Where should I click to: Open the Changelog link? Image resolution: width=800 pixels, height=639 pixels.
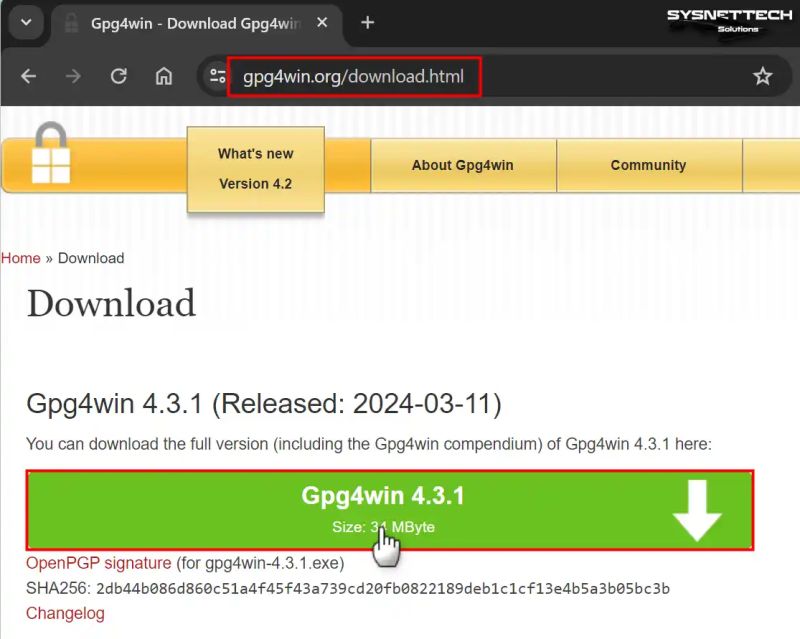click(x=64, y=613)
